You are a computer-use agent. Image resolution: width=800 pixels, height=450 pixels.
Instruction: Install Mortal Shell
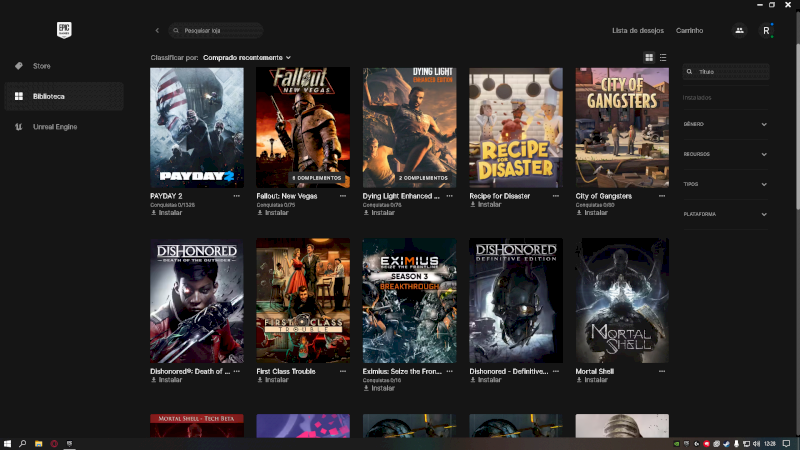(592, 380)
